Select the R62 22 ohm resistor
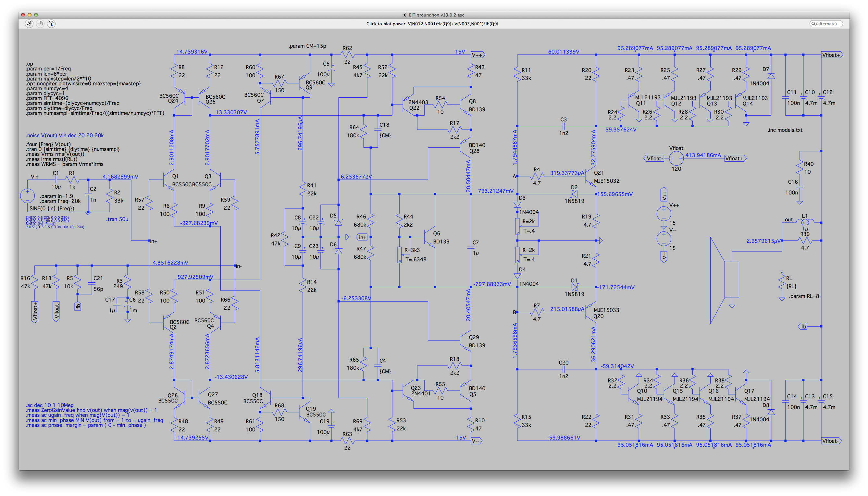This screenshot has height=496, width=868. (347, 55)
